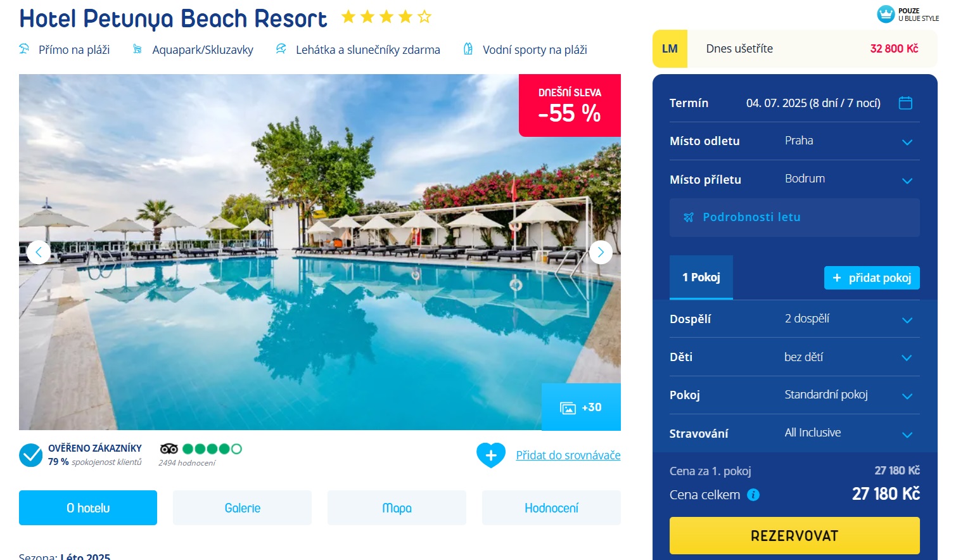Open the Místo příletu Bodrum dropdown

click(794, 179)
